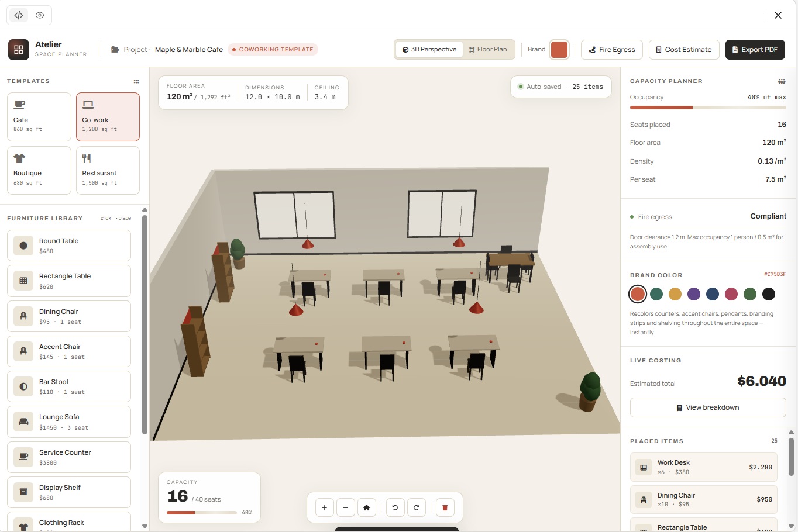Toggle the templates grid view icon
The width and height of the screenshot is (798, 532).
pos(136,81)
